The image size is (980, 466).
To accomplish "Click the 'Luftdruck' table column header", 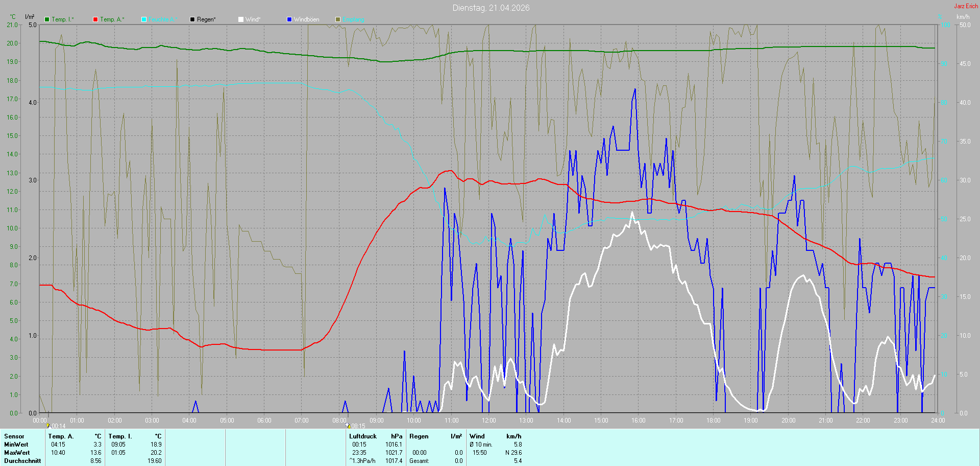I will [363, 436].
